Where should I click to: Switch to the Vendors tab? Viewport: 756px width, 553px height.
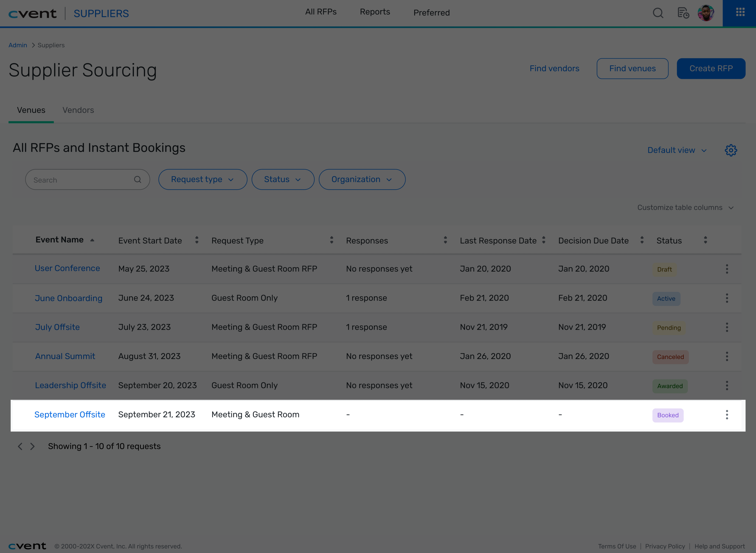[x=78, y=110]
